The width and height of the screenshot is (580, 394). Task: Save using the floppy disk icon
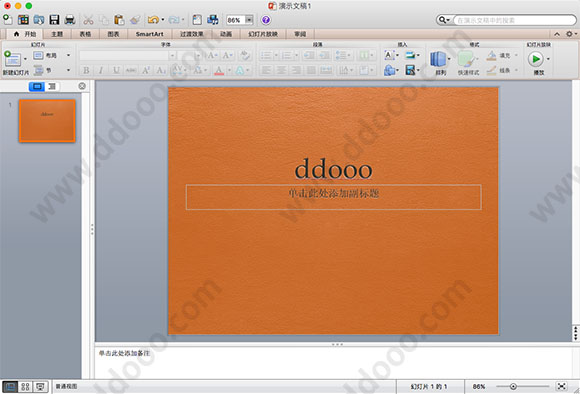click(x=54, y=20)
